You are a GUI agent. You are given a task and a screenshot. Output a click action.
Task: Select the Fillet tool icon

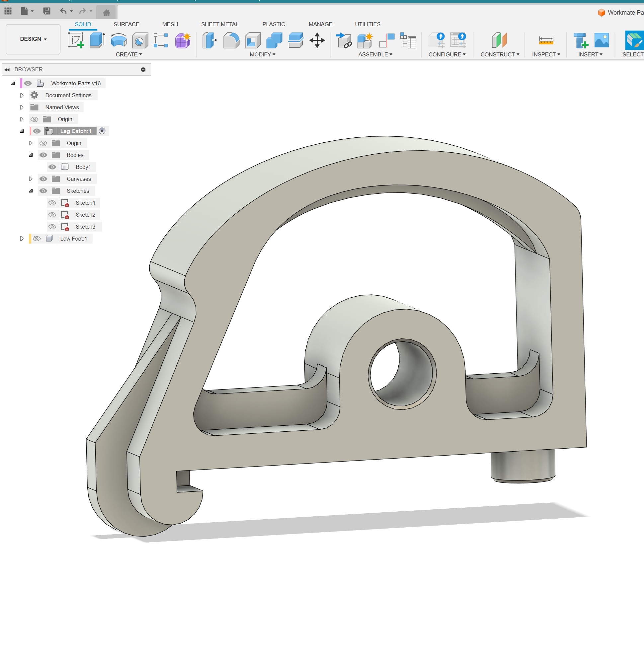tap(232, 40)
